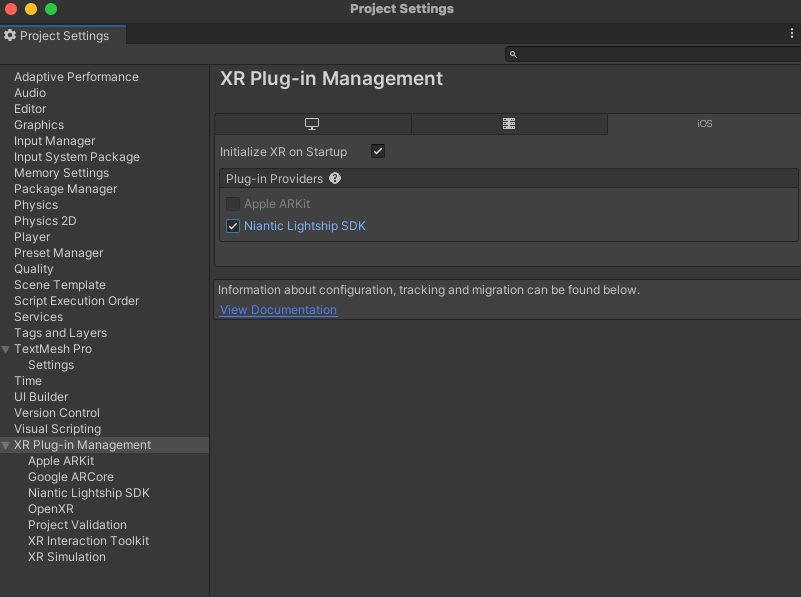Open the Player settings category
The image size is (801, 597).
tap(32, 237)
